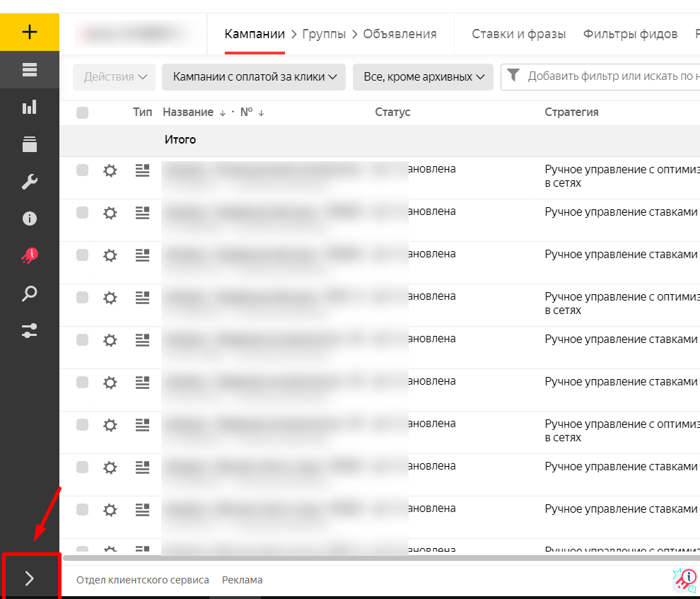Switch to the Объявления tab
Viewport: 700px width, 599px height.
pos(399,34)
